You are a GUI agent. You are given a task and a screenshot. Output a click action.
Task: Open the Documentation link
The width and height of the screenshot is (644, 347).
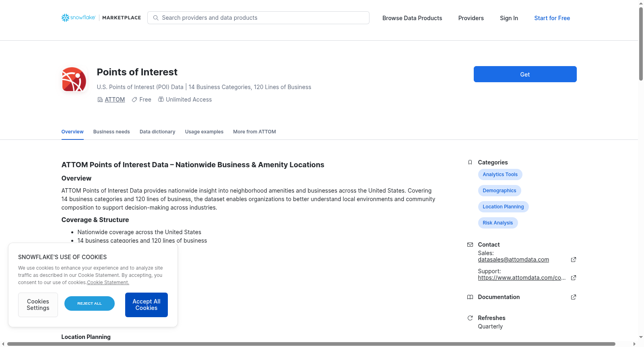pyautogui.click(x=499, y=297)
